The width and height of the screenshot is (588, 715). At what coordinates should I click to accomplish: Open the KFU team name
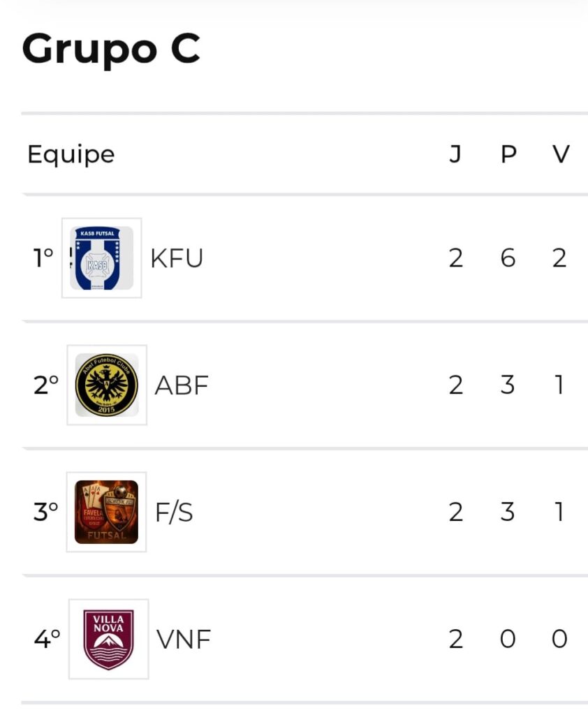pos(177,258)
